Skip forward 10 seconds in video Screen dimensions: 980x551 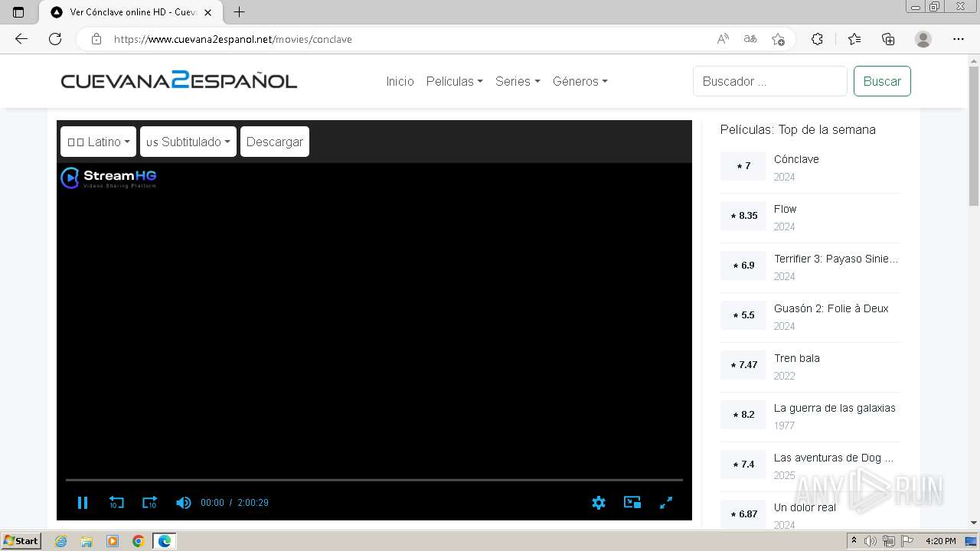[149, 503]
